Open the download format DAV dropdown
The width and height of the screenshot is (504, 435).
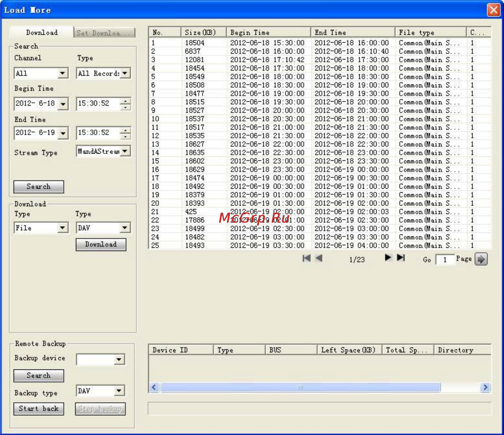[x=125, y=228]
